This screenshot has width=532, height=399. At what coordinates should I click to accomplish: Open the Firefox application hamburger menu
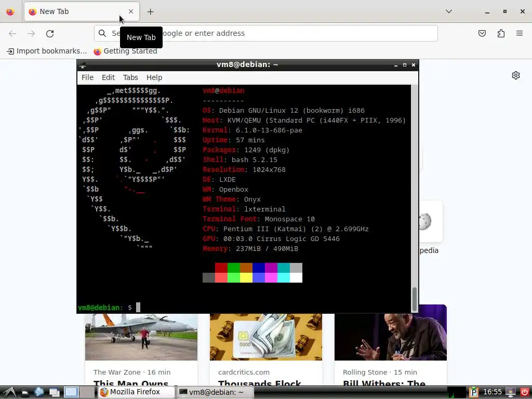pyautogui.click(x=519, y=33)
